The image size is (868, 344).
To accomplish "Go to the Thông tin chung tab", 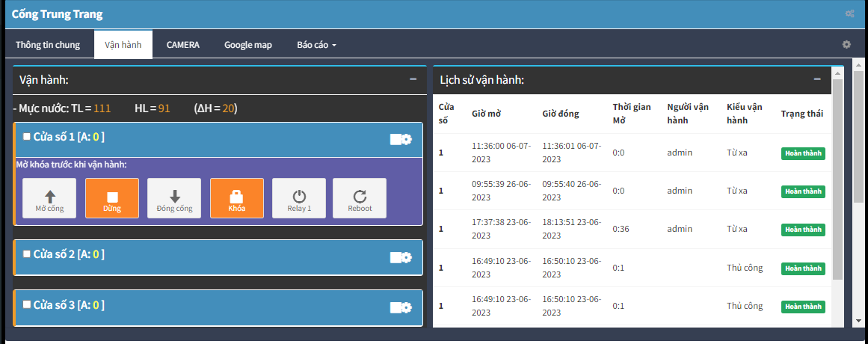I will click(x=48, y=45).
